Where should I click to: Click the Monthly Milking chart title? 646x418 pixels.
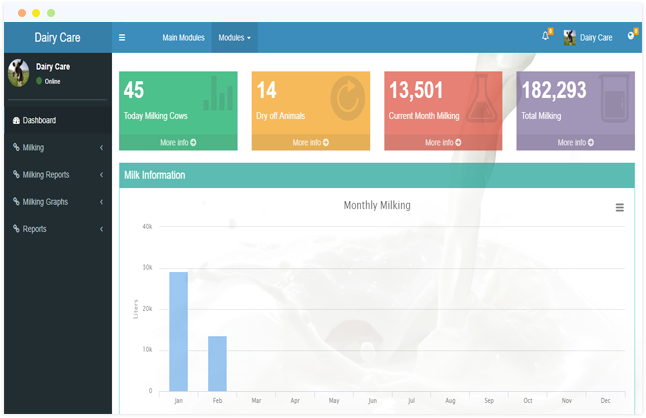coord(377,205)
